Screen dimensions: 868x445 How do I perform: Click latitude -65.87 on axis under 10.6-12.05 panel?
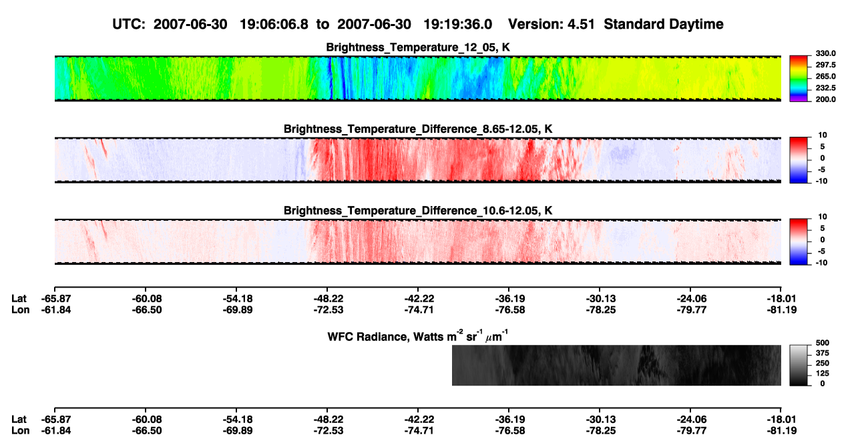(x=55, y=298)
